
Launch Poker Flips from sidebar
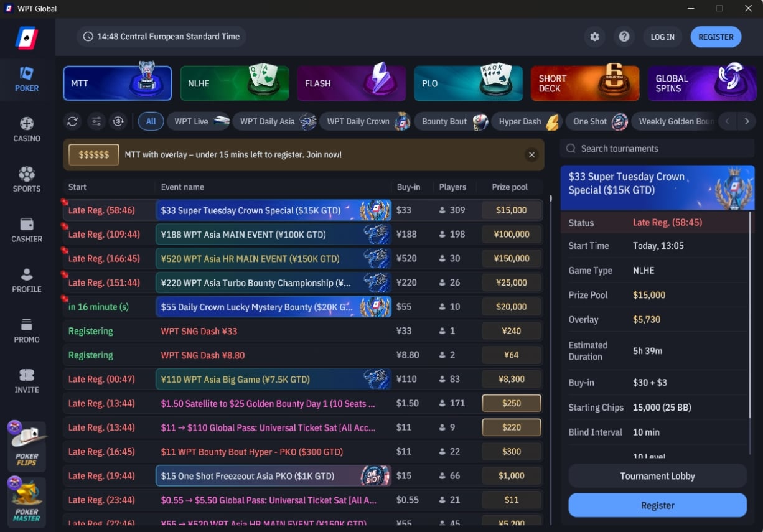pyautogui.click(x=27, y=444)
